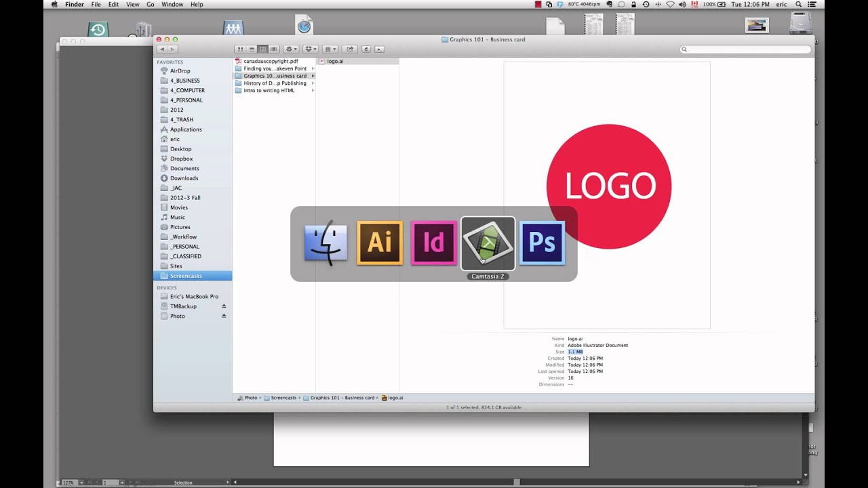Switch Finder to Cover Flow view

pyautogui.click(x=274, y=49)
